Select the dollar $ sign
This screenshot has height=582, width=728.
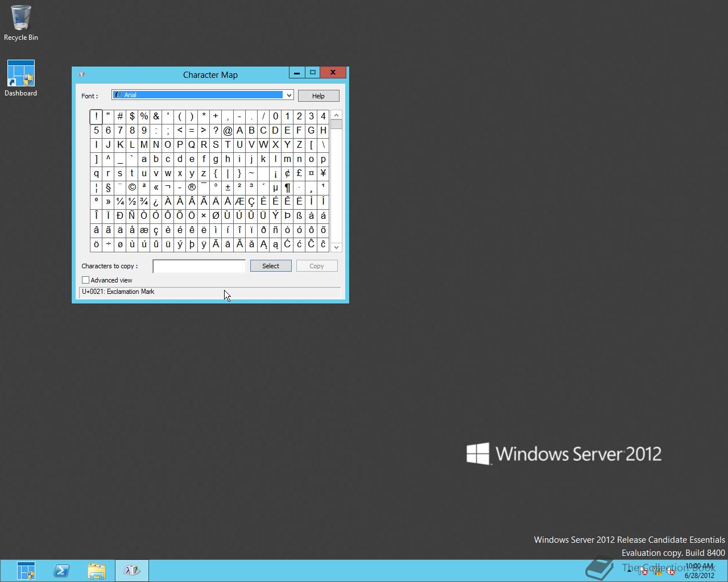tap(132, 117)
